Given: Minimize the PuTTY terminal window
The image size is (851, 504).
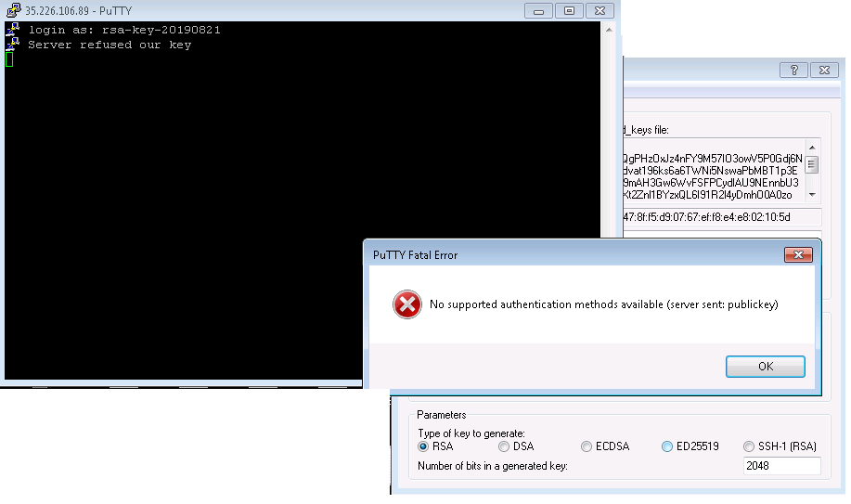Looking at the screenshot, I should (x=538, y=11).
